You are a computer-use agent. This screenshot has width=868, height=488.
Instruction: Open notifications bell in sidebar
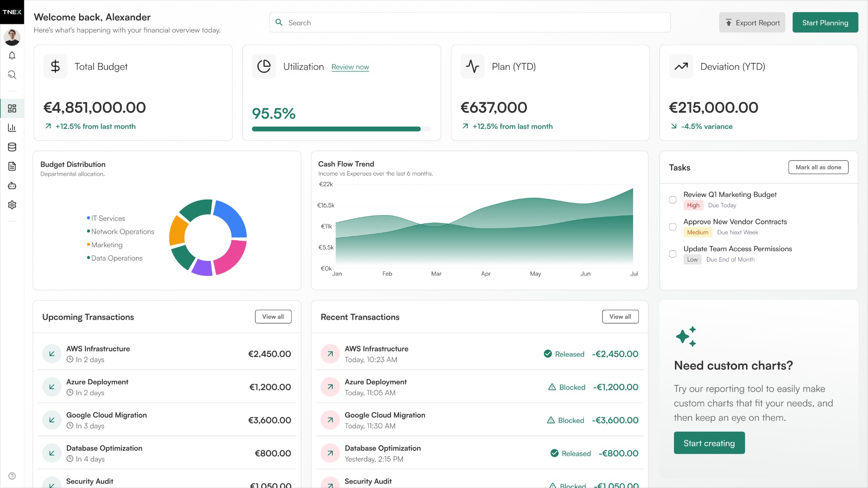(12, 56)
